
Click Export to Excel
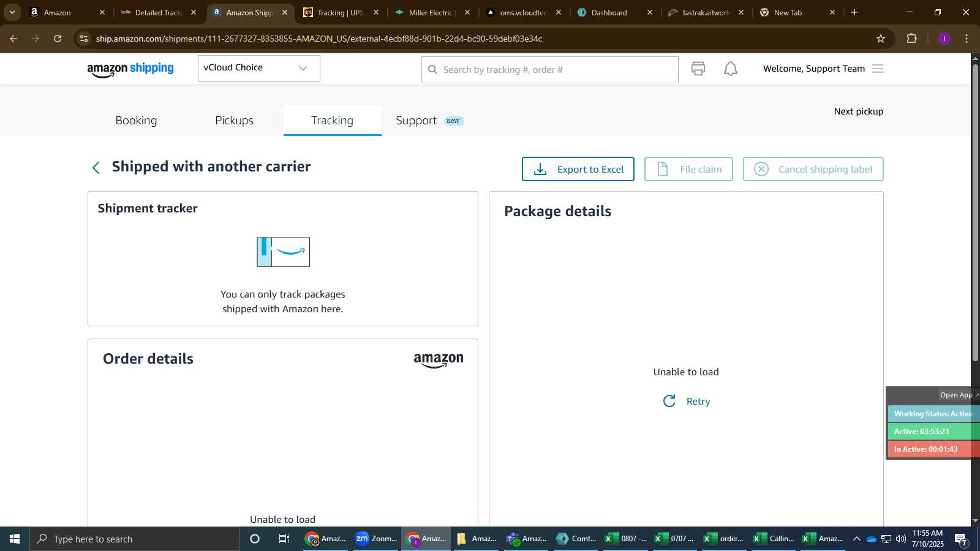click(x=578, y=169)
